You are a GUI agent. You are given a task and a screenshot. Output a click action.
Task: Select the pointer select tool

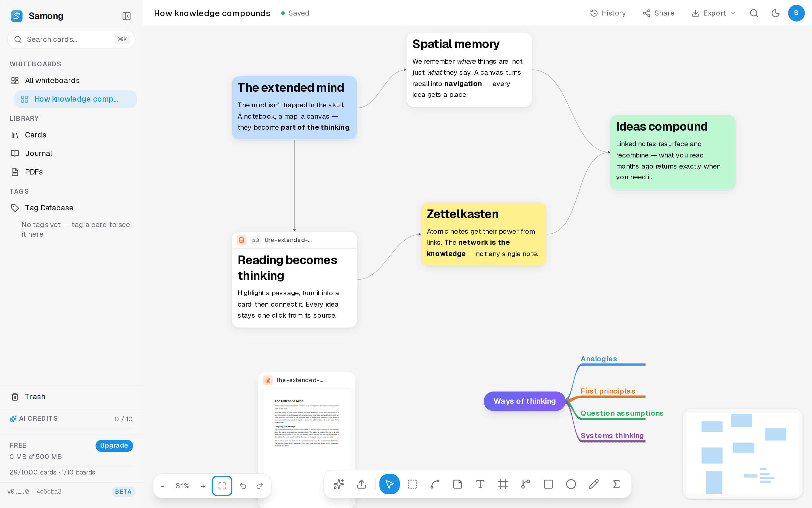click(x=390, y=484)
